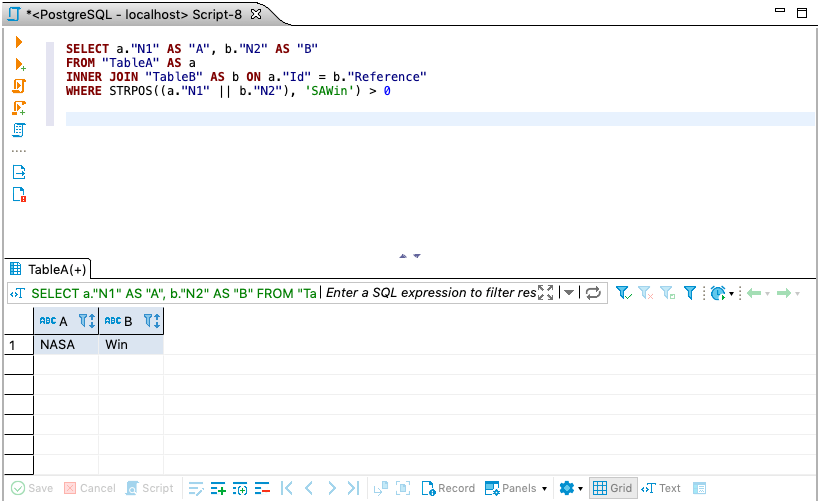Select row number 1 header
This screenshot has height=501, width=818.
[x=19, y=345]
